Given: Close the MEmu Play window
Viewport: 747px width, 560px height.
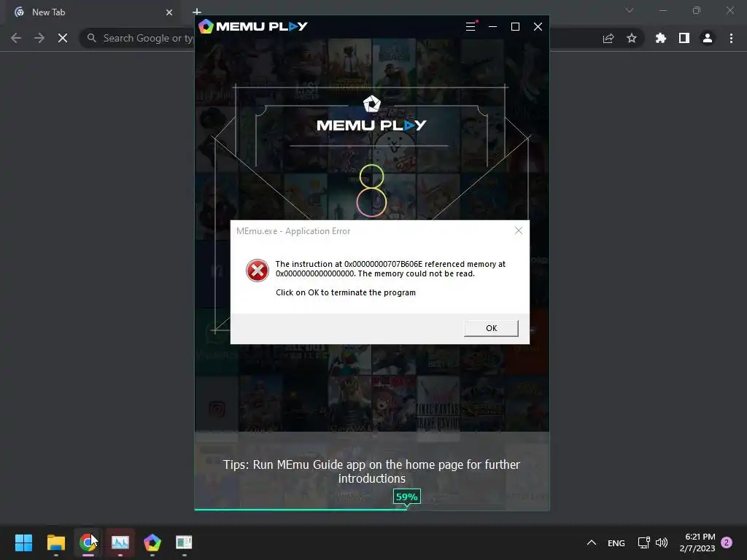Looking at the screenshot, I should (538, 27).
